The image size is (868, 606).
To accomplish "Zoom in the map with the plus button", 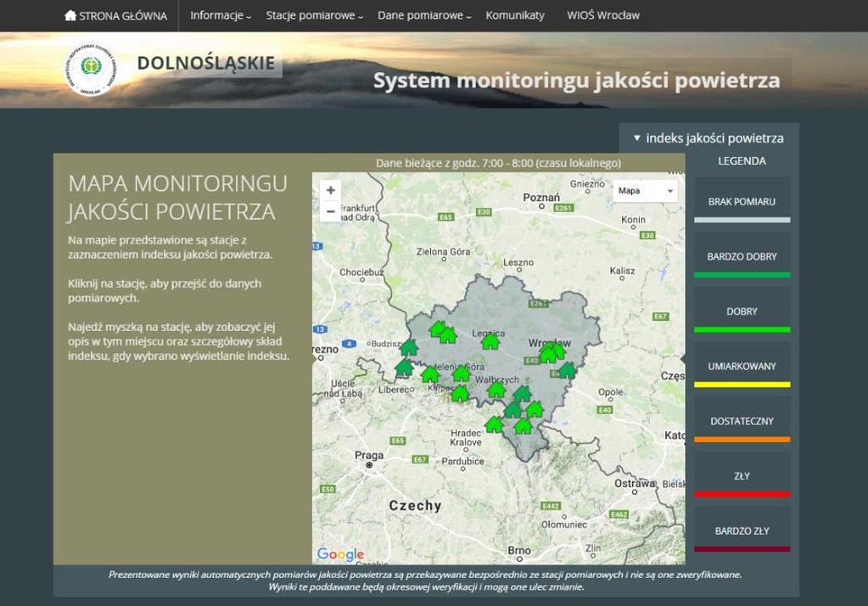I will pos(330,190).
